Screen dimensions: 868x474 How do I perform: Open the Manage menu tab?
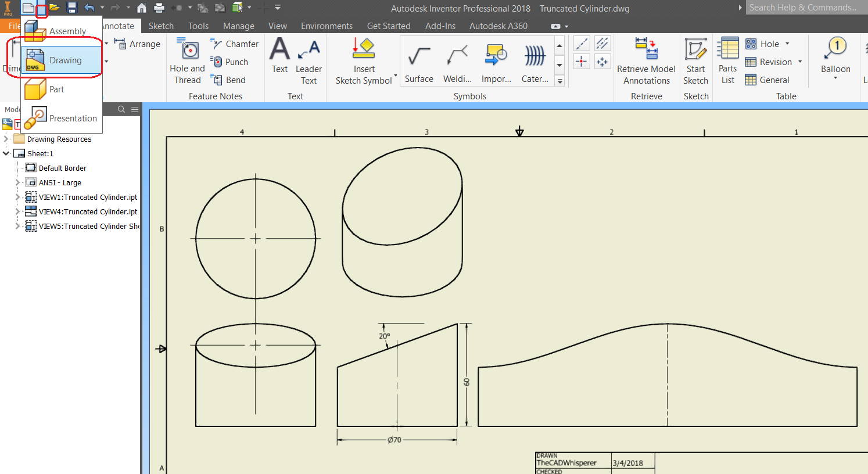[238, 26]
